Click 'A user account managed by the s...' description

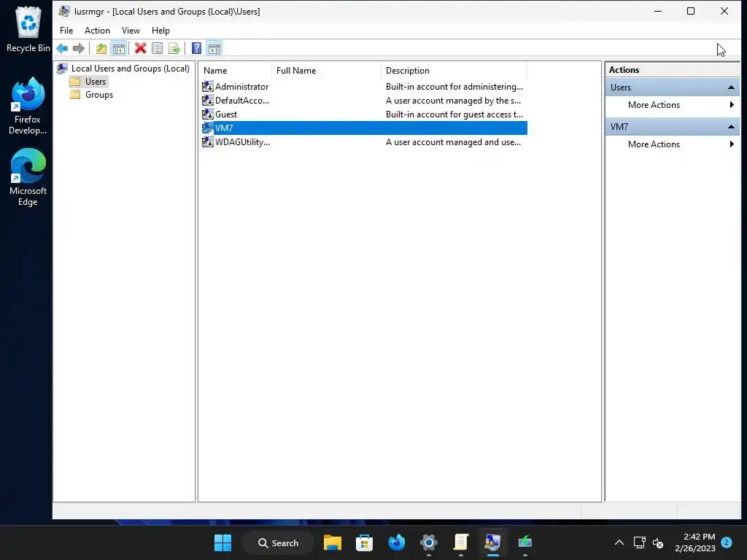pos(453,101)
